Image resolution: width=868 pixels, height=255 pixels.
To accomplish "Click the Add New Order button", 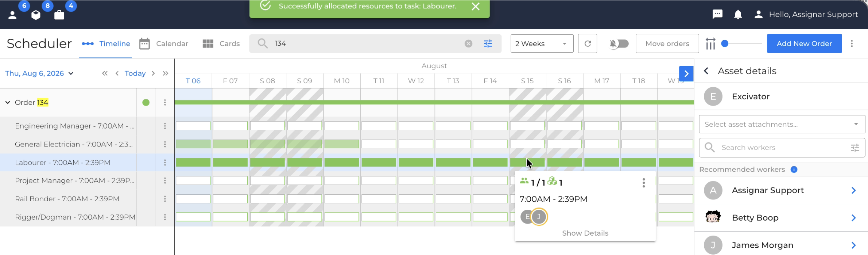I will pyautogui.click(x=804, y=43).
